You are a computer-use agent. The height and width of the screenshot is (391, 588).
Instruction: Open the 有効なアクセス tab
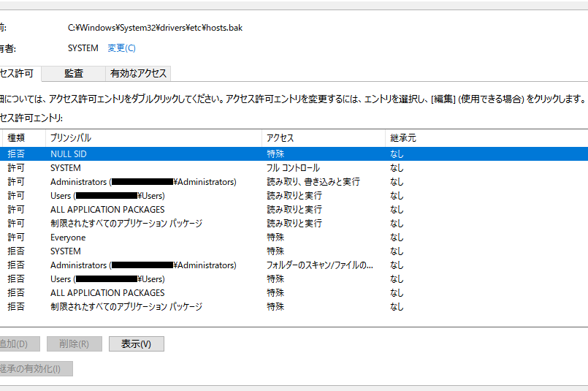[x=139, y=73]
